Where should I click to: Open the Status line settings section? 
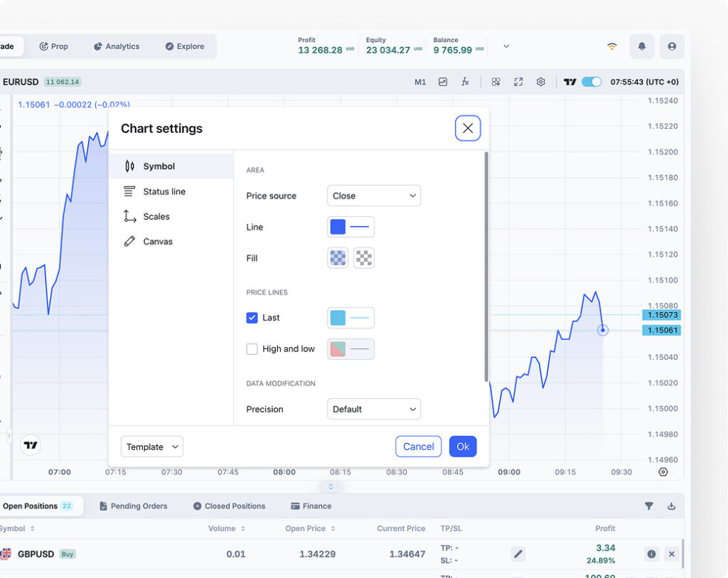click(171, 191)
